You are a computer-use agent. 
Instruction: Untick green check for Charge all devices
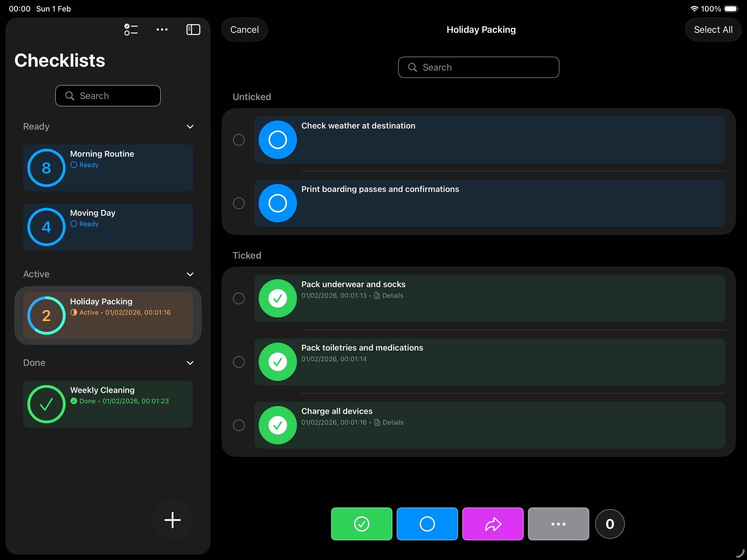(278, 425)
